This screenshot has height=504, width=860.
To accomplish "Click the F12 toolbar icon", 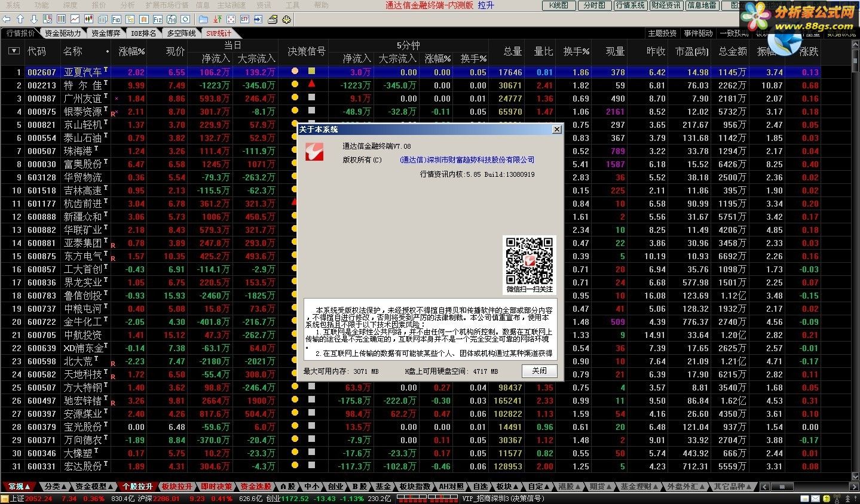I will (157, 19).
